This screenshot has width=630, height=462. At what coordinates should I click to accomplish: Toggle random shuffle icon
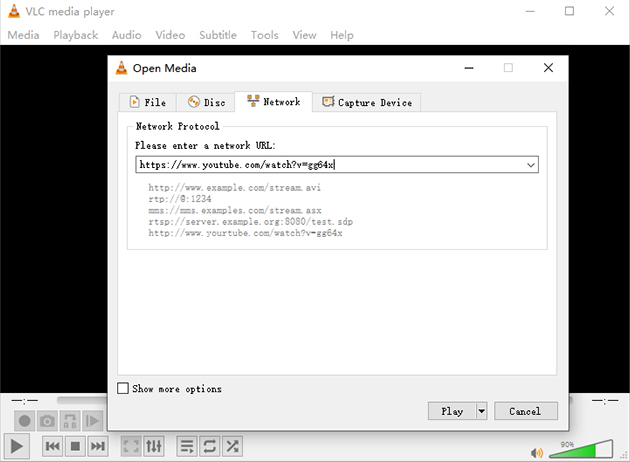pyautogui.click(x=232, y=446)
